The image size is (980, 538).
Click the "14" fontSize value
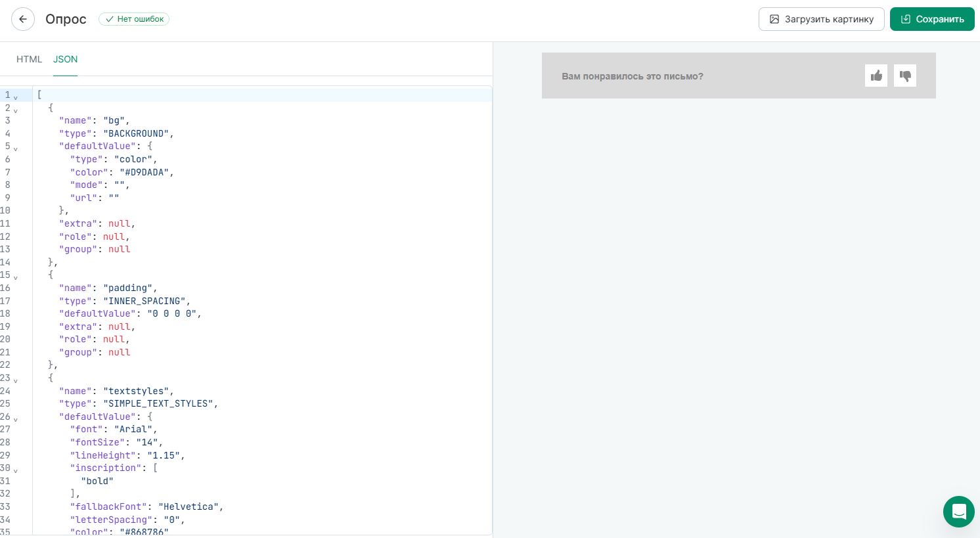tap(147, 442)
